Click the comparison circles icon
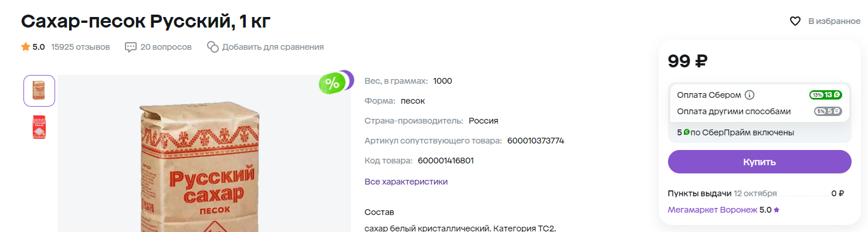This screenshot has height=232, width=868. coord(213,47)
